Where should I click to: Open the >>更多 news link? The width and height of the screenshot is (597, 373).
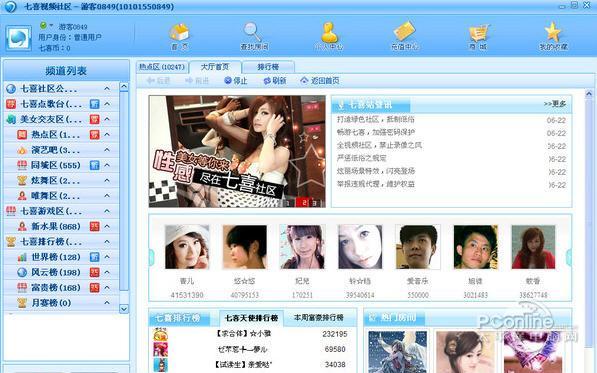(x=555, y=104)
